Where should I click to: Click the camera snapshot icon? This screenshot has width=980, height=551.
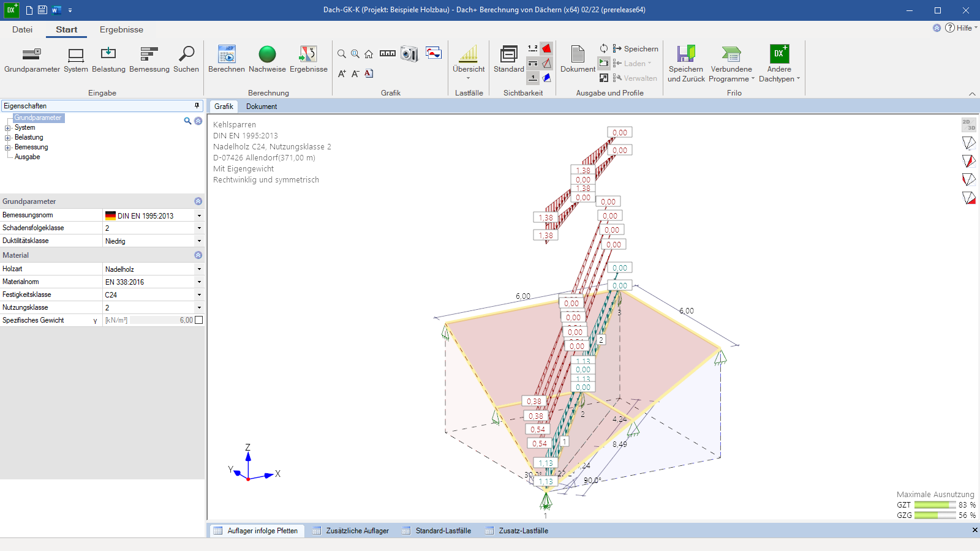click(409, 54)
